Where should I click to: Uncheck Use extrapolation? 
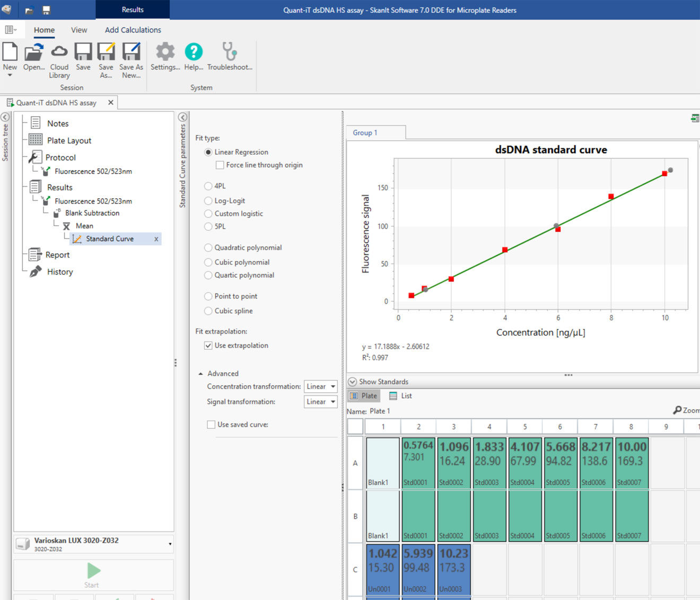(208, 345)
